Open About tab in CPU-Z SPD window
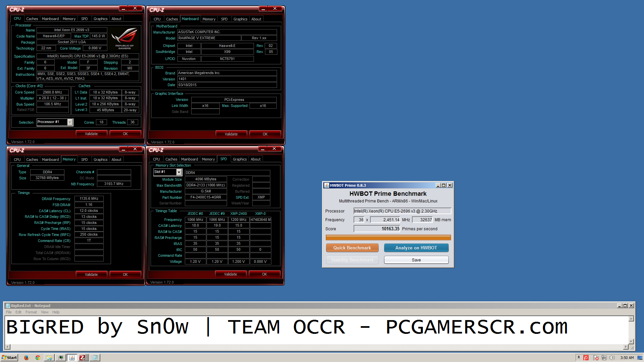The image size is (644, 362). click(256, 159)
